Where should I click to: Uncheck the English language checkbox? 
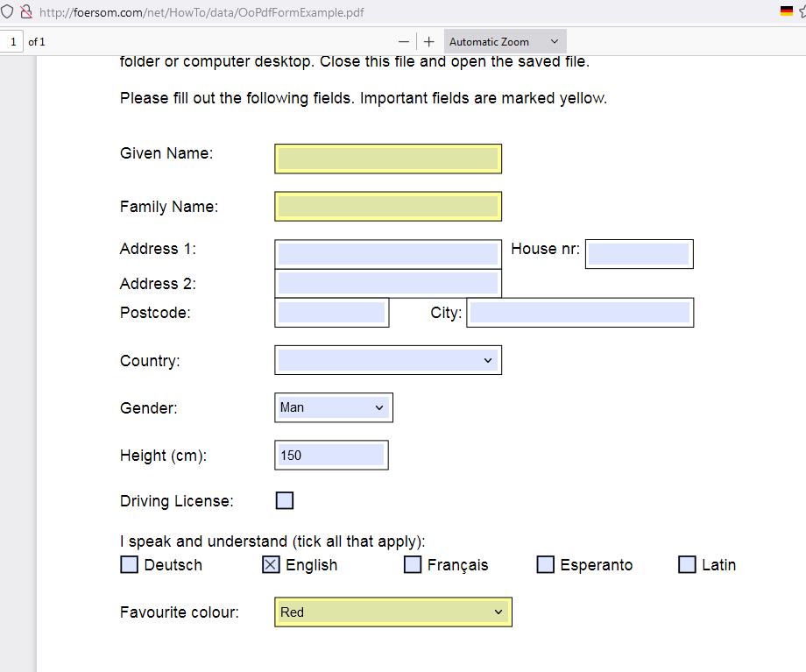click(270, 564)
